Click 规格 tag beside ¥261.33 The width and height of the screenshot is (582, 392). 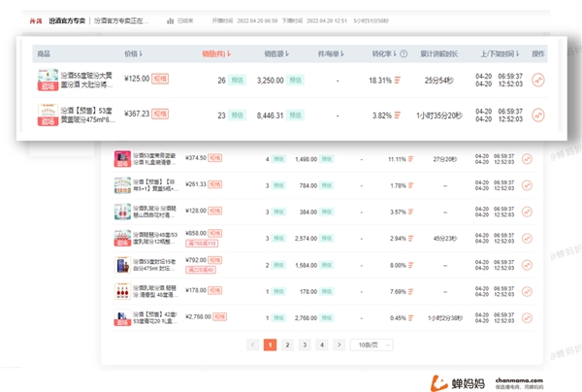tap(215, 184)
